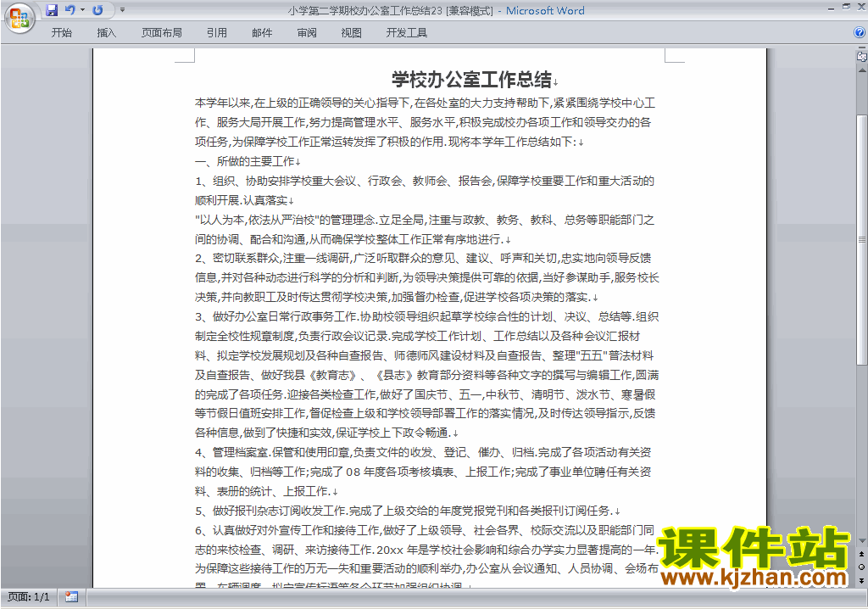Click the document title 学校办公室工作总结
The height and width of the screenshot is (609, 868).
(471, 80)
